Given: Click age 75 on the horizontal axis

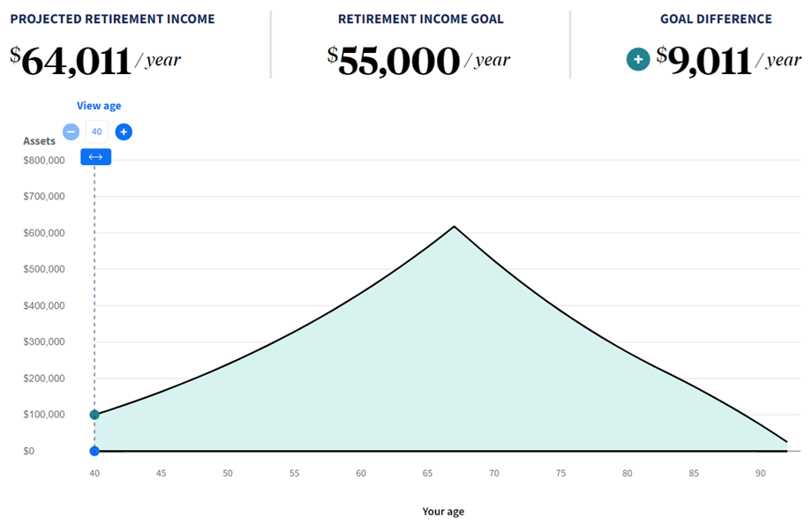Looking at the screenshot, I should pos(560,474).
